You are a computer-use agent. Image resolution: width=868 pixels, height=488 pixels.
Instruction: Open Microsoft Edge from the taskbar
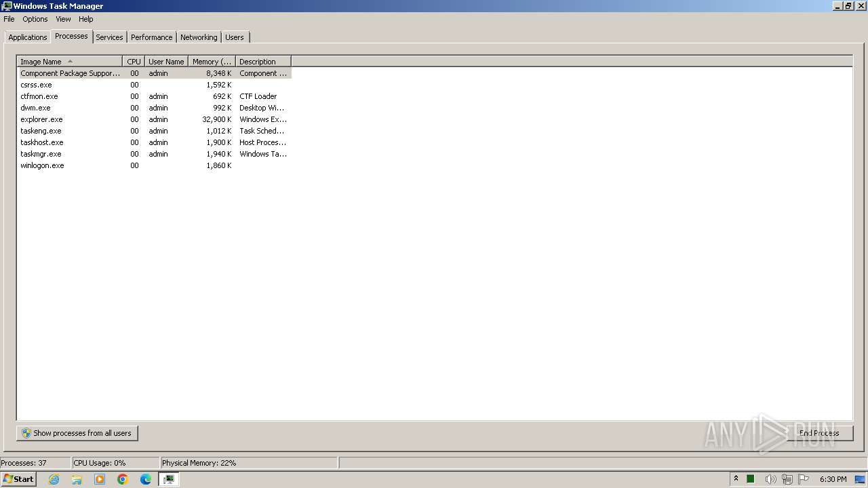tap(146, 479)
